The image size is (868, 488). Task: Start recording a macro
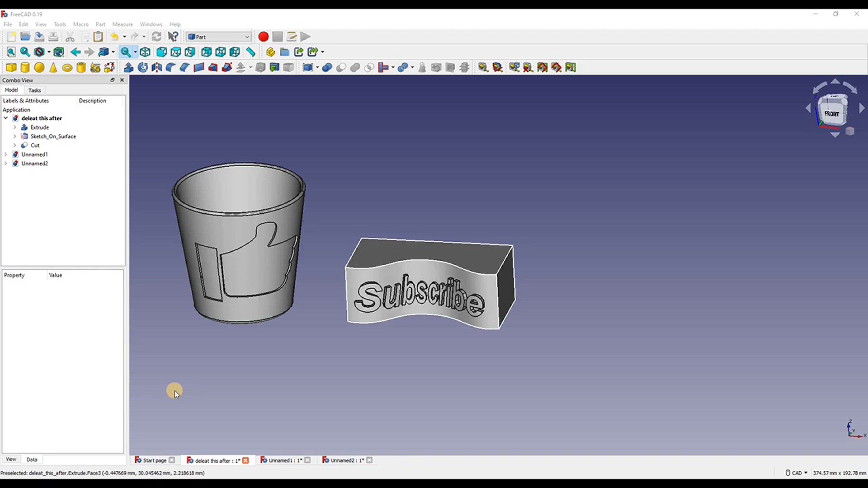(263, 37)
